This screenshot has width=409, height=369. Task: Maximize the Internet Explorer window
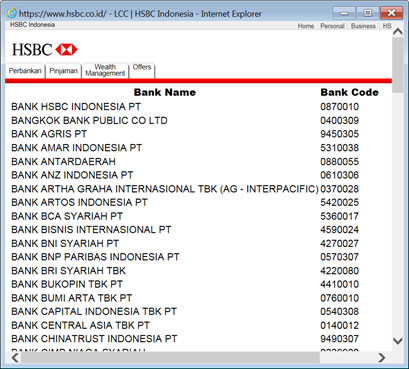tap(367, 13)
